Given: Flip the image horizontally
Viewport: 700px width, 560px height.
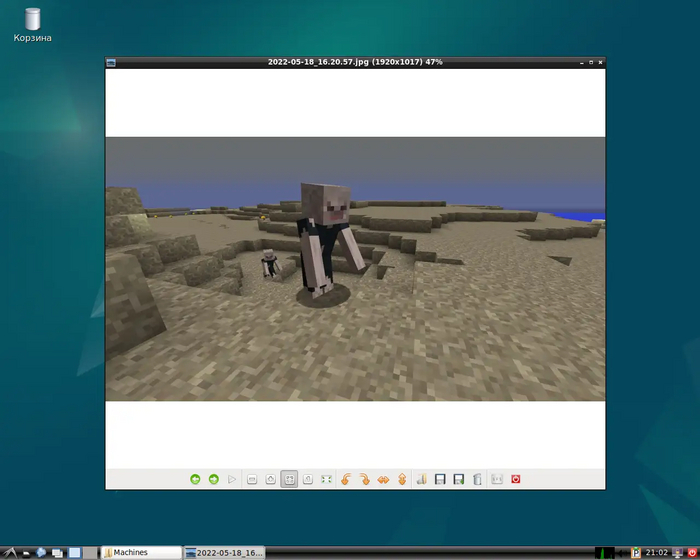Looking at the screenshot, I should (383, 479).
